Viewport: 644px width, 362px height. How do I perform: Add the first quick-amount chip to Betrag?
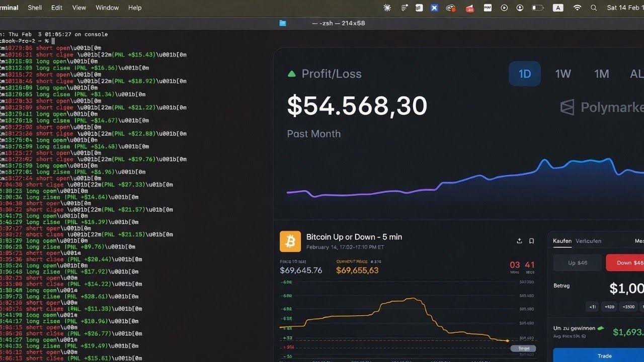click(x=593, y=307)
